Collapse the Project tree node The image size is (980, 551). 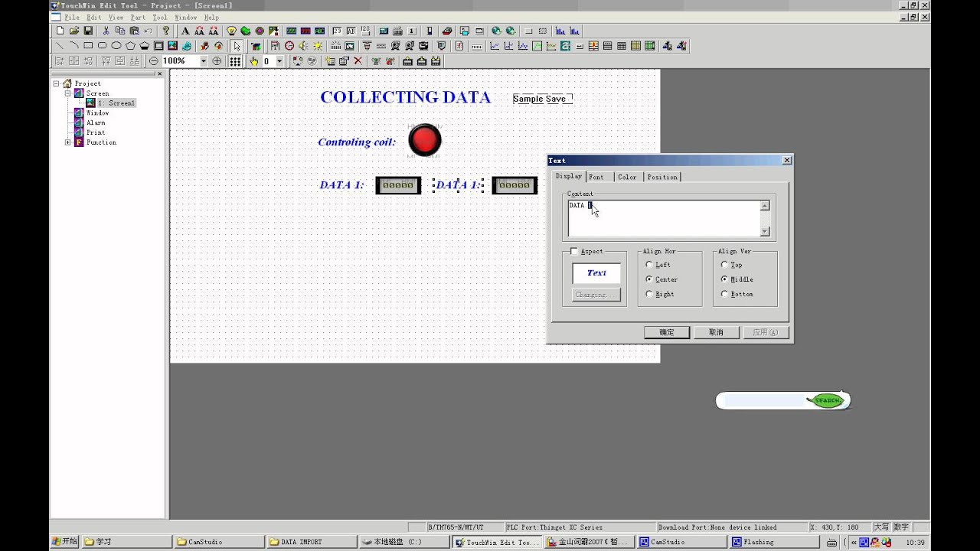pyautogui.click(x=57, y=83)
